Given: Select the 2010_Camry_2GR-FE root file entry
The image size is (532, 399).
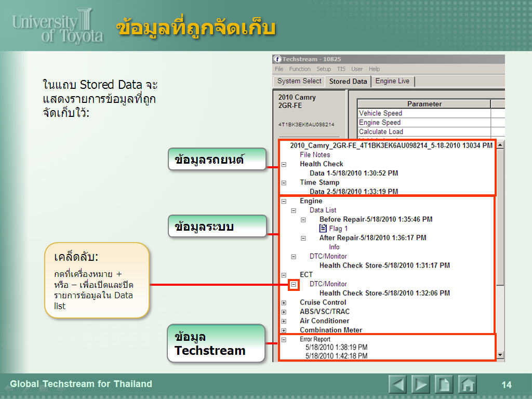Looking at the screenshot, I should click(x=391, y=145).
